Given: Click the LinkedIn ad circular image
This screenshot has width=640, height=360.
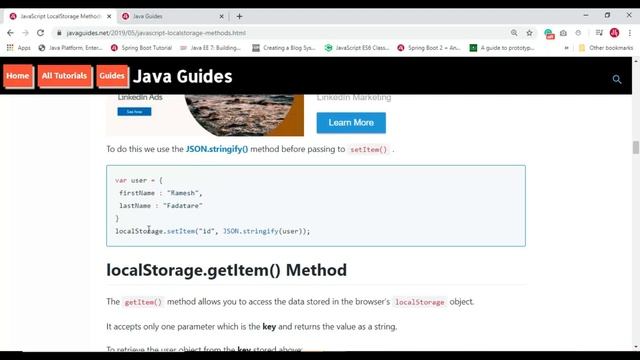Looking at the screenshot, I should point(240,115).
